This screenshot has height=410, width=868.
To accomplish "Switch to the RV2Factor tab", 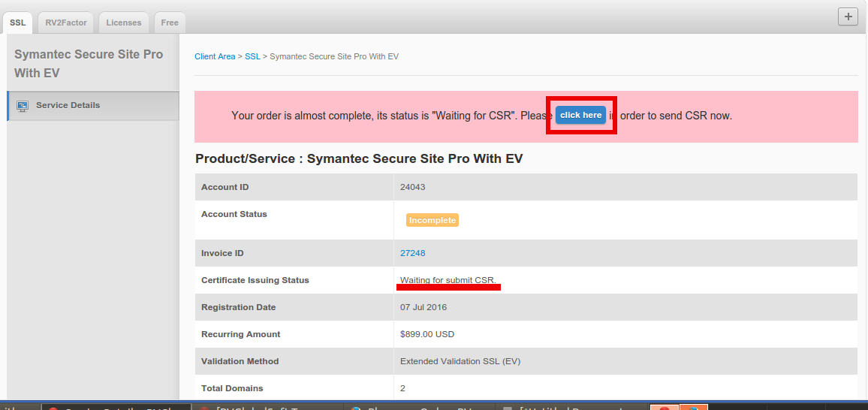I will [x=66, y=23].
